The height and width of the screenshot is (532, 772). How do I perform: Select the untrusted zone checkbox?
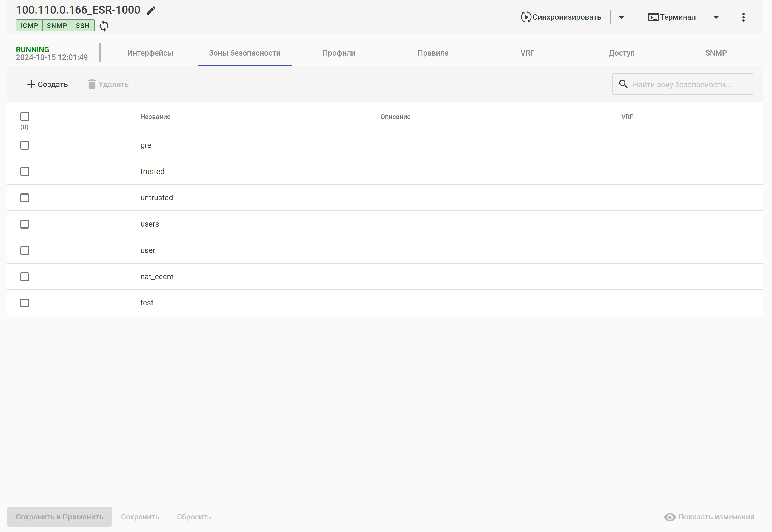pos(25,198)
